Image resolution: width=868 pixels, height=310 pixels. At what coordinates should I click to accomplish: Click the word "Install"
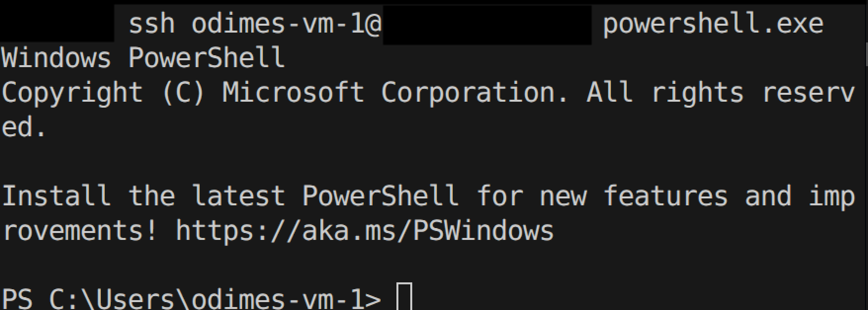click(56, 196)
